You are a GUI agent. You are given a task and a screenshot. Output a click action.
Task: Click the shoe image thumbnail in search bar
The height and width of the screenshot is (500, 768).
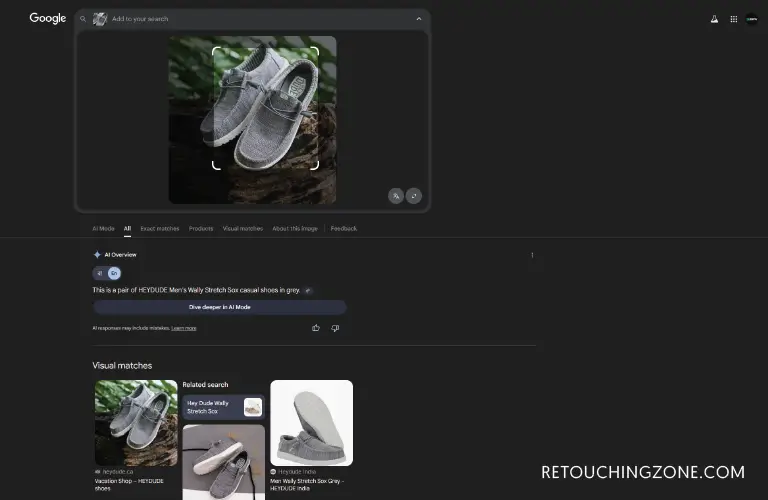pyautogui.click(x=100, y=19)
